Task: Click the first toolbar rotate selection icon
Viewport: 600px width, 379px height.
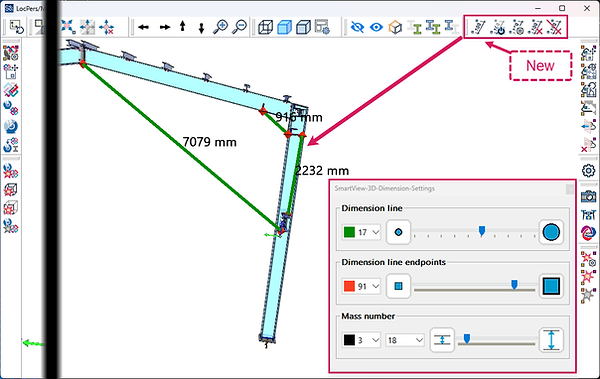Action: (x=16, y=27)
